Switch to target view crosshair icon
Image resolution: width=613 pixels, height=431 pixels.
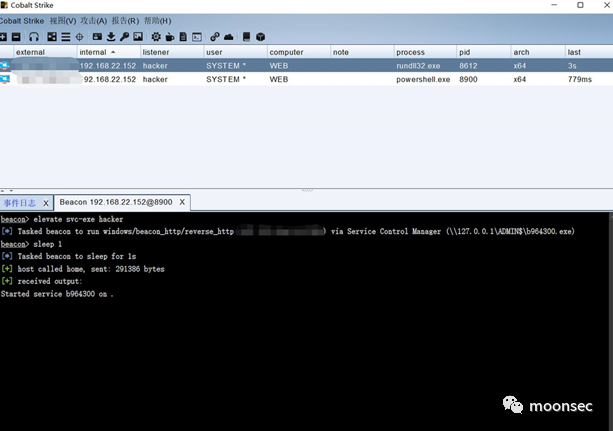click(x=79, y=37)
